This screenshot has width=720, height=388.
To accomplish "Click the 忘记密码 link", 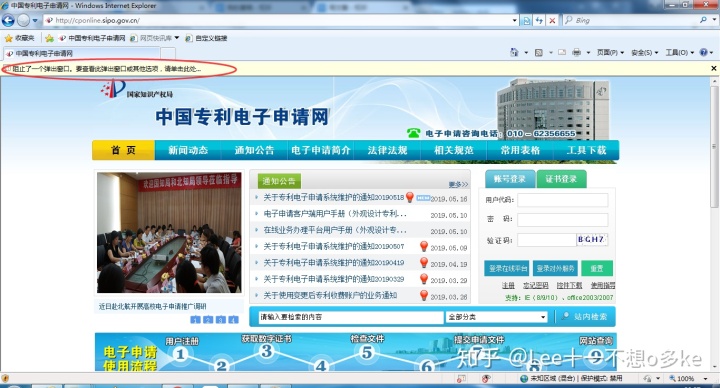I will (x=535, y=286).
